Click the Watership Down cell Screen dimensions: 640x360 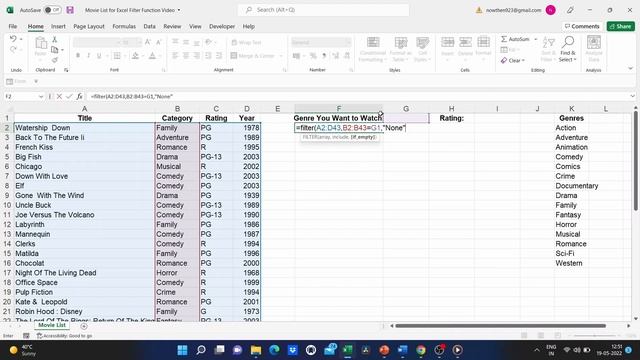pos(84,128)
